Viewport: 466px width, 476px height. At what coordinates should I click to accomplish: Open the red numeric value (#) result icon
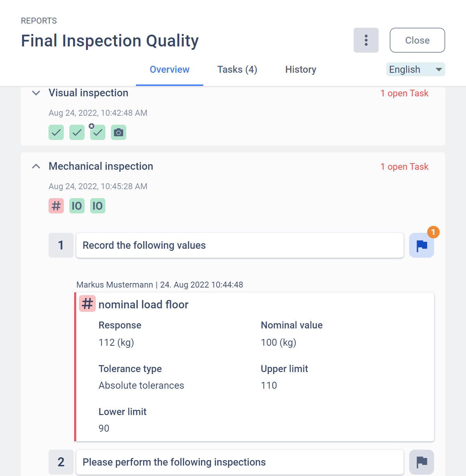point(56,206)
